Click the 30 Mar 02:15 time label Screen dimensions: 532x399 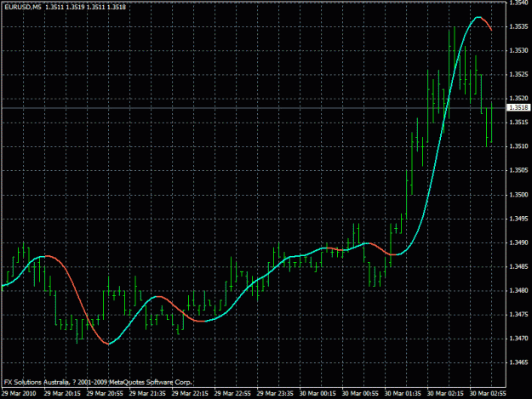point(445,394)
